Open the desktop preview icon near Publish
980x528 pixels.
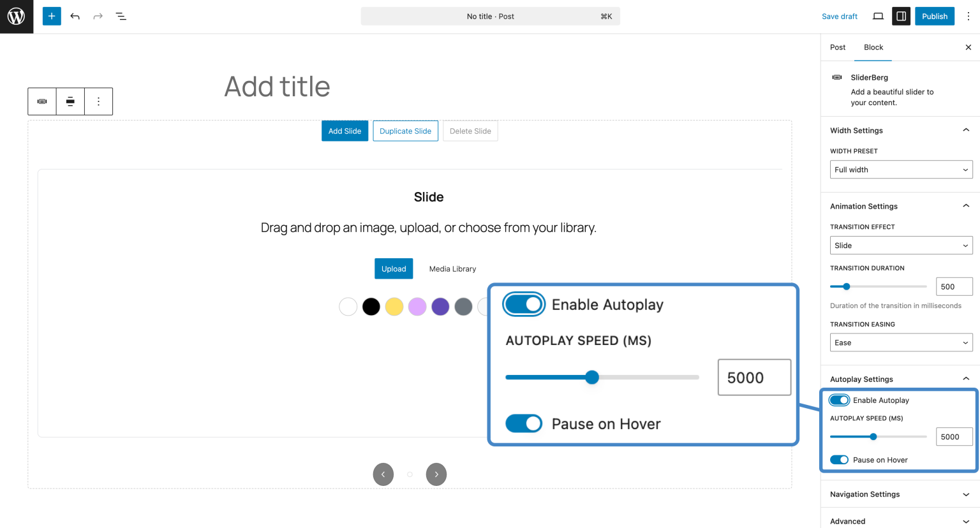tap(878, 16)
